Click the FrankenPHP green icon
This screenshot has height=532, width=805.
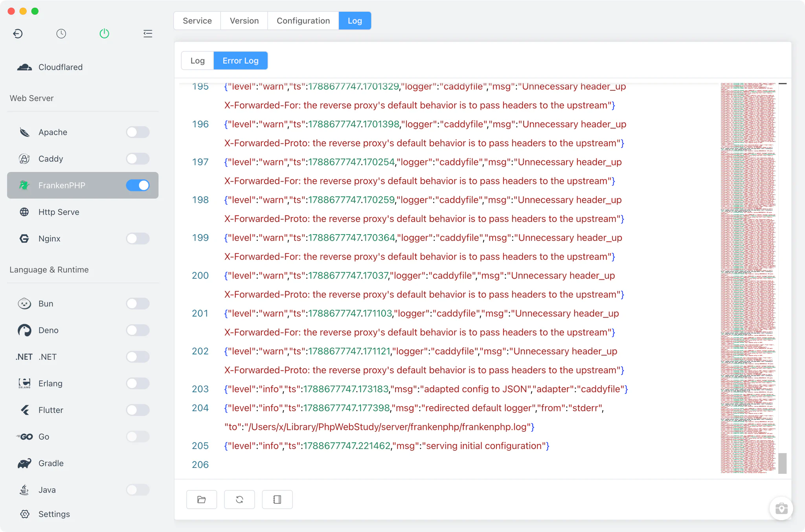coord(24,185)
